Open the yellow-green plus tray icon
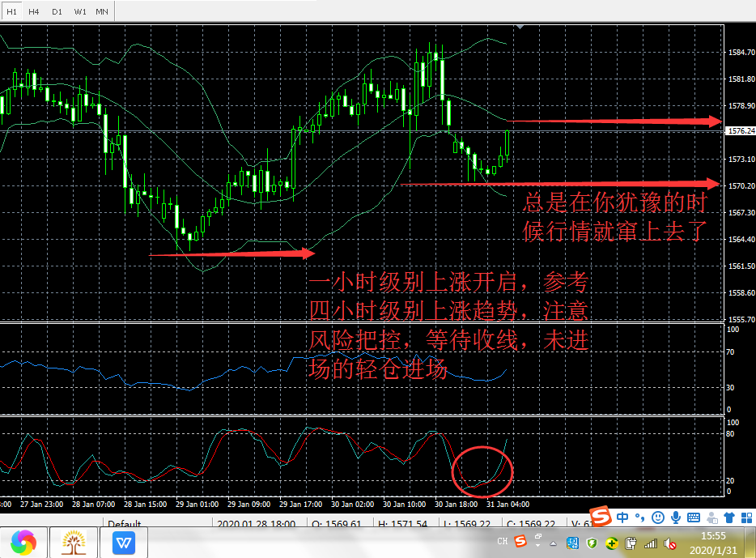Screen dimensions: 756x558 [611, 543]
